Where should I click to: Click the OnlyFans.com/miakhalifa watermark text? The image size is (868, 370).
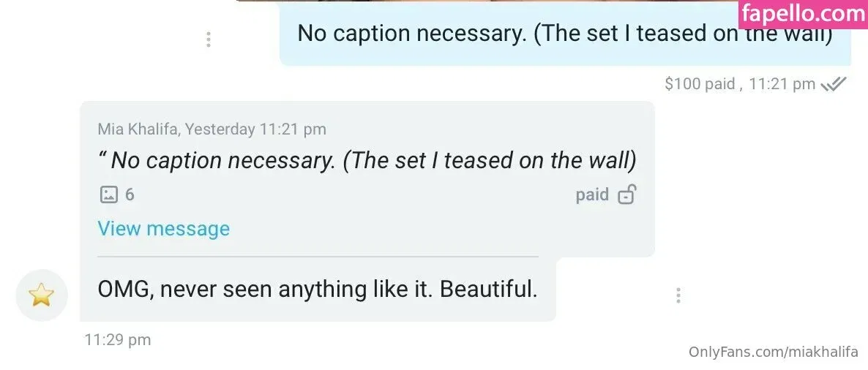[773, 352]
